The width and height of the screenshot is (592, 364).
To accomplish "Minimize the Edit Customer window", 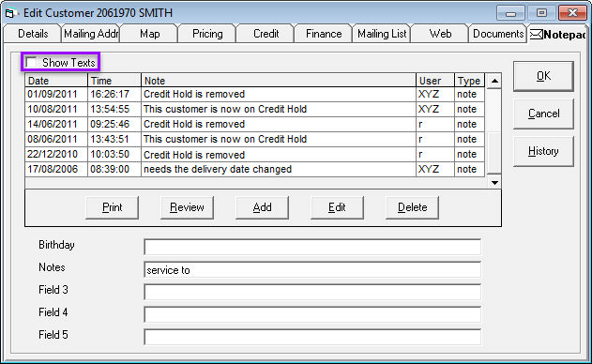I will (510, 13).
